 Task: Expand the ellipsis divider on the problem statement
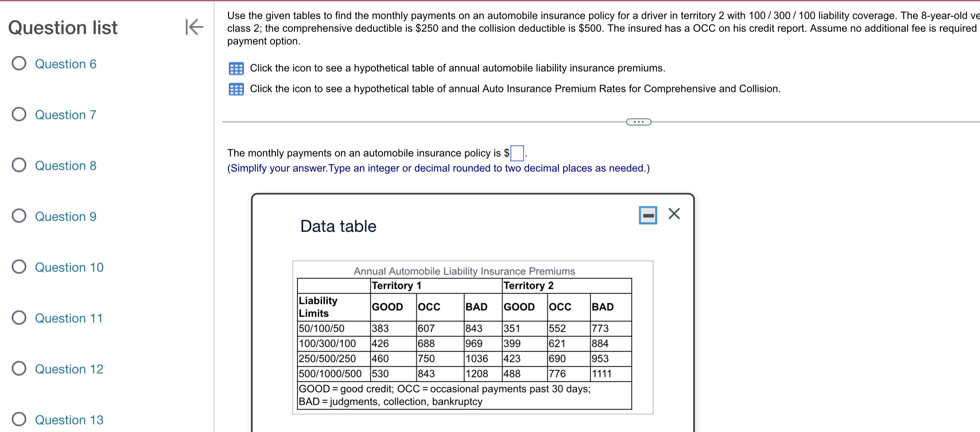pos(638,122)
